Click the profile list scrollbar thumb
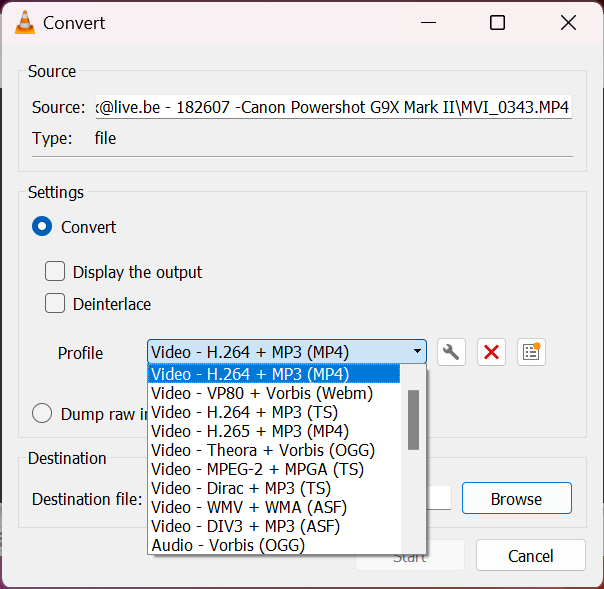604x589 pixels. (413, 420)
